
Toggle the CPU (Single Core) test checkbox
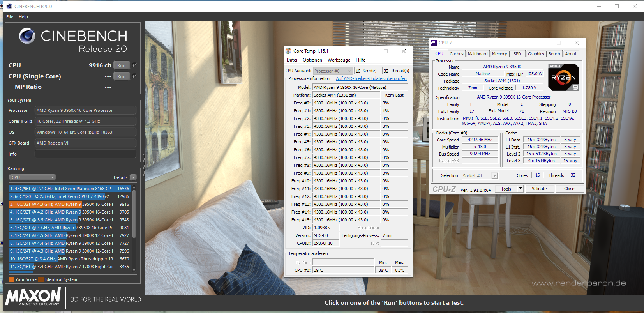click(x=134, y=76)
